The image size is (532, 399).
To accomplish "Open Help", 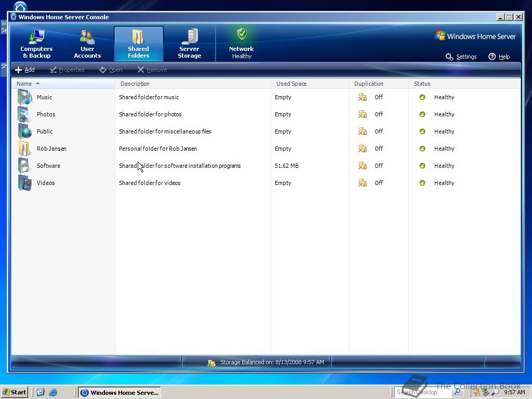I will pos(499,57).
